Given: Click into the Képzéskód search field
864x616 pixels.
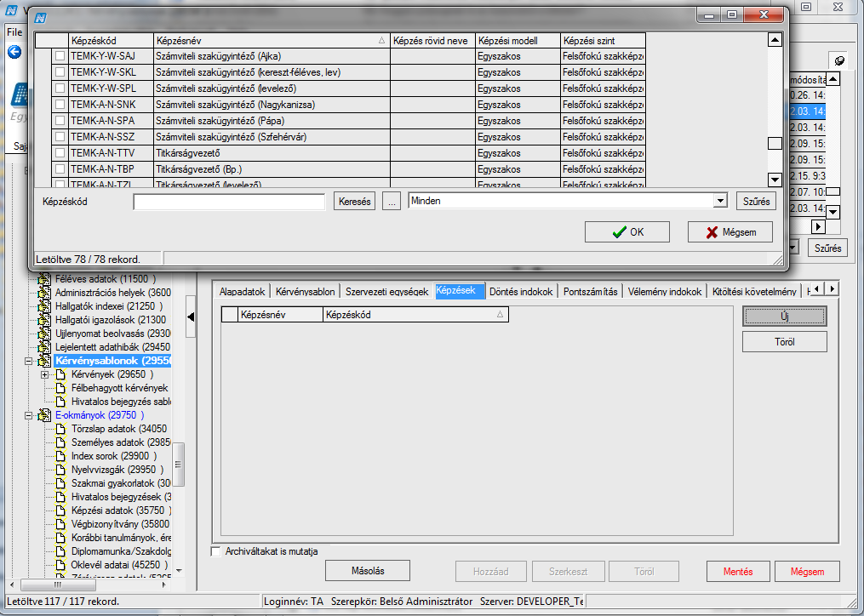Looking at the screenshot, I should [x=229, y=202].
